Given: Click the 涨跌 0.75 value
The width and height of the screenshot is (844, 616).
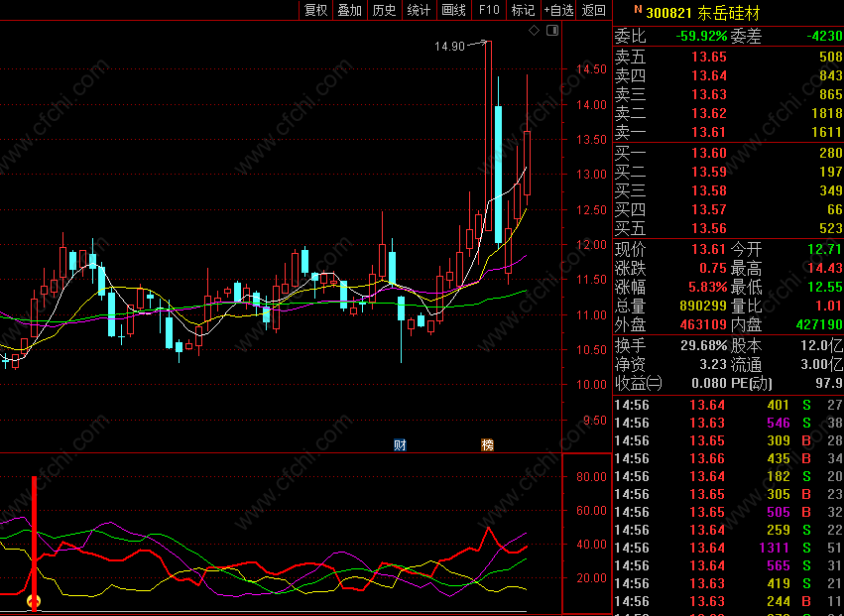Looking at the screenshot, I should pyautogui.click(x=713, y=268).
